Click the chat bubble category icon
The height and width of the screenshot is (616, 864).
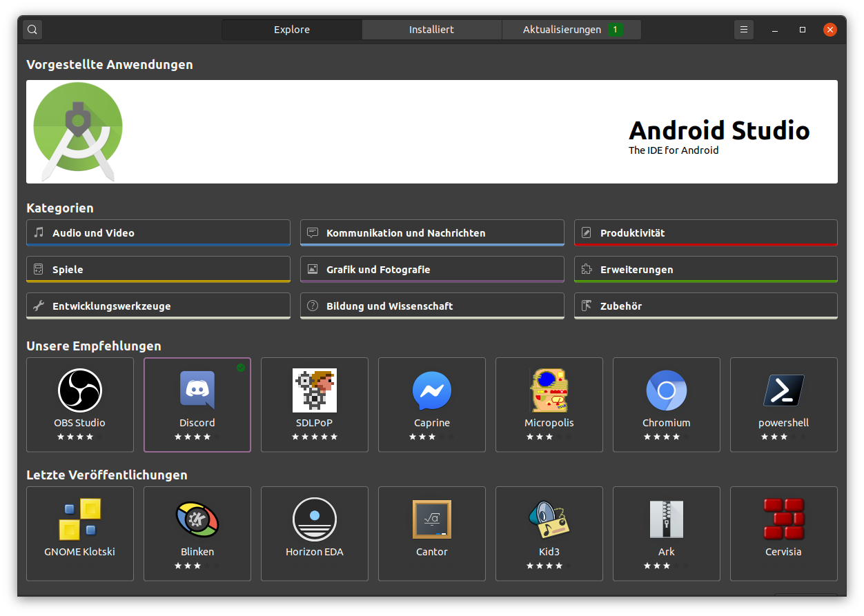click(x=313, y=232)
